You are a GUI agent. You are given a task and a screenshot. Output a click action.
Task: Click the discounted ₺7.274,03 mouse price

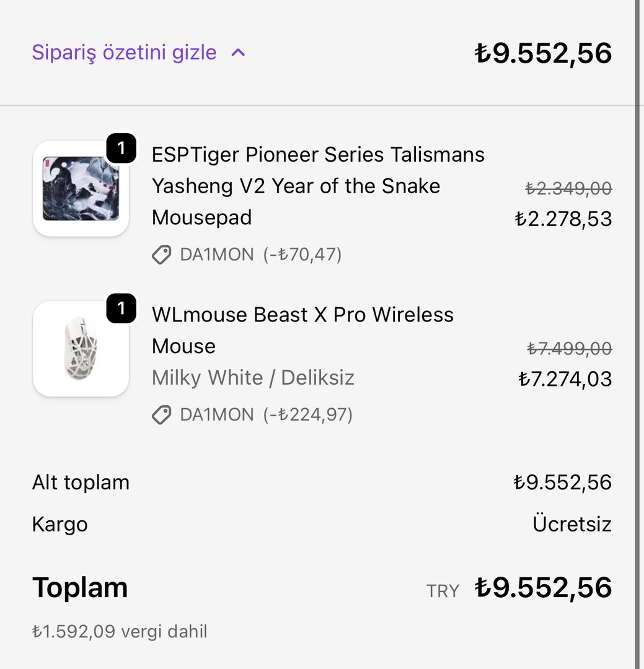coord(565,379)
